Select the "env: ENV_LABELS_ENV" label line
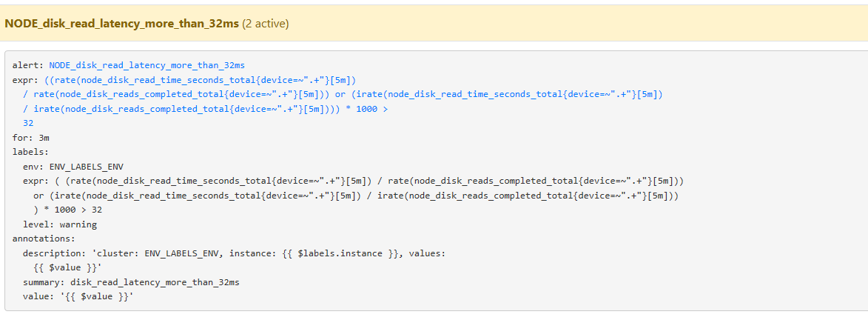The height and width of the screenshot is (320, 868). [x=70, y=167]
